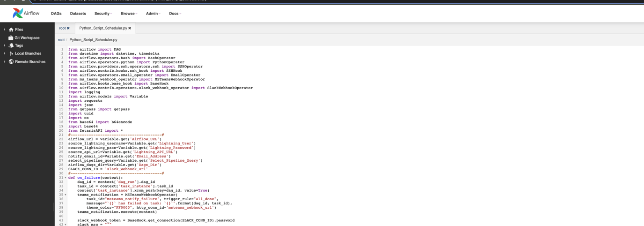644x226 pixels.
Task: Click the 'from airflow import DAG' line
Action: click(94, 49)
